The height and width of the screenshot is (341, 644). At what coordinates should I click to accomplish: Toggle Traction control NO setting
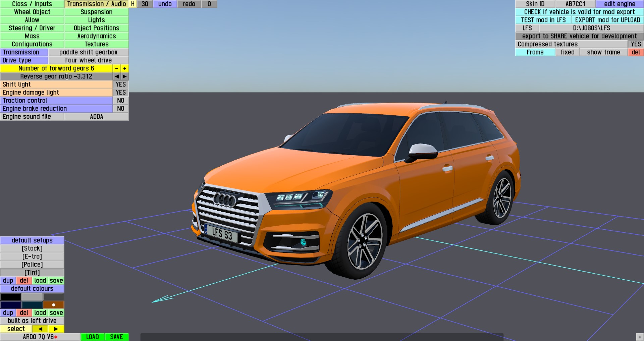(x=121, y=101)
